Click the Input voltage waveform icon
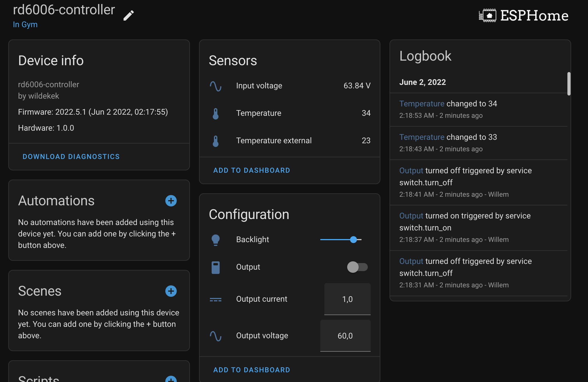The height and width of the screenshot is (382, 588). pyautogui.click(x=216, y=85)
